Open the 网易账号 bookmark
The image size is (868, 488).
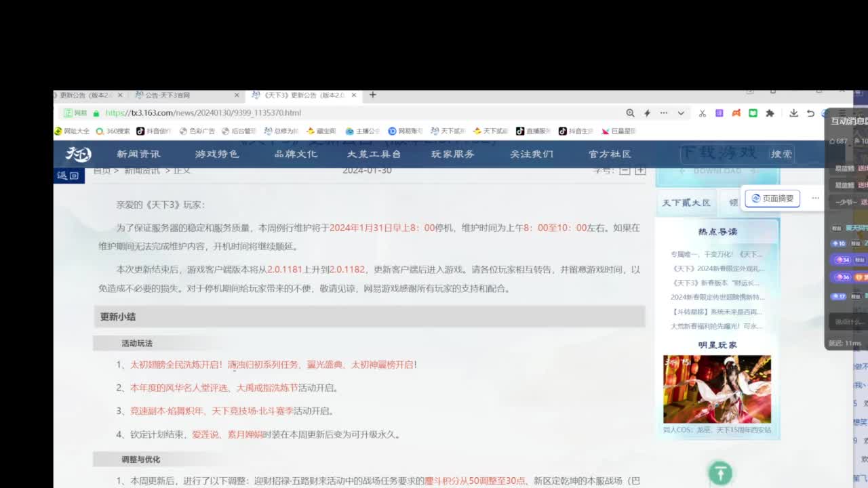406,131
